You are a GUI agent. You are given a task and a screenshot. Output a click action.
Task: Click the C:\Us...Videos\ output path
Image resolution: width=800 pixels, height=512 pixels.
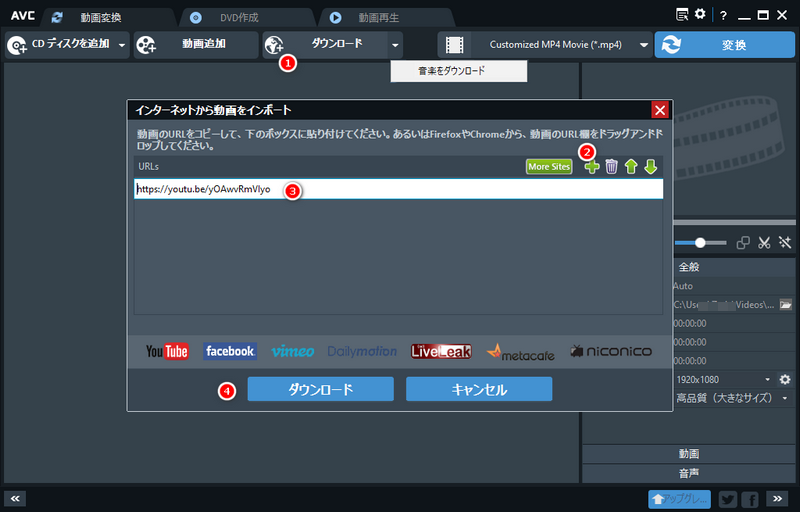pos(724,305)
